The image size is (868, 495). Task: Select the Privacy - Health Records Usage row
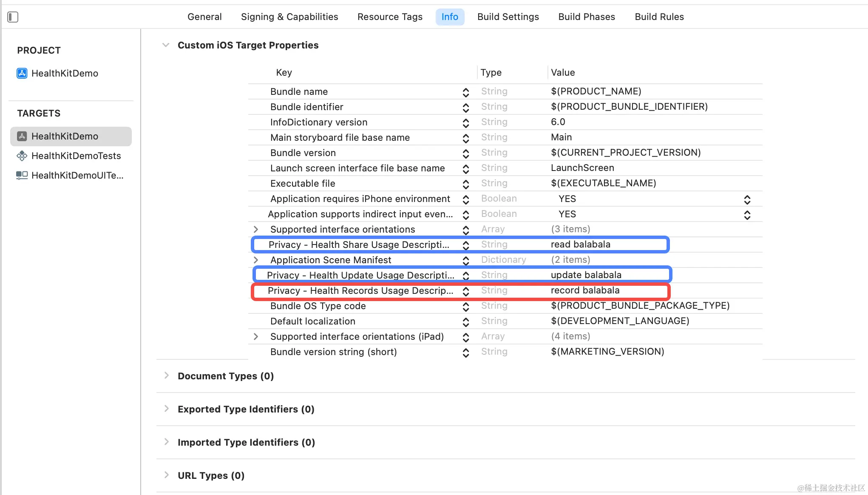tap(360, 291)
